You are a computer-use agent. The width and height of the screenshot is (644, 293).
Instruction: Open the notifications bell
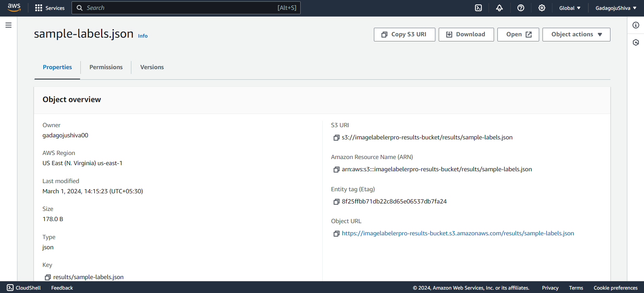click(499, 8)
